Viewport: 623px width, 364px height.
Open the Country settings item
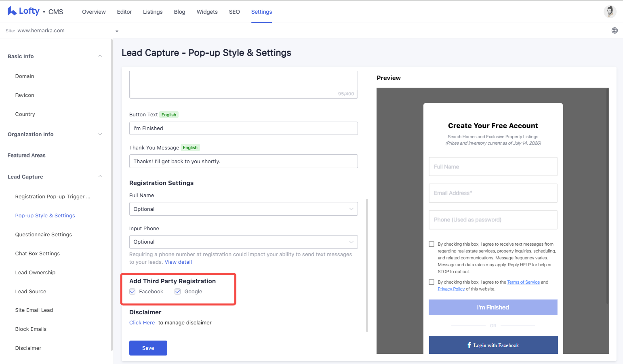coord(25,114)
